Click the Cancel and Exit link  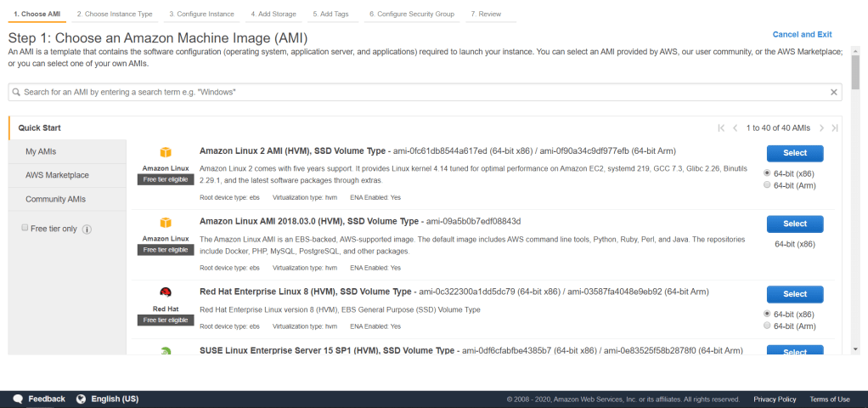(x=802, y=35)
